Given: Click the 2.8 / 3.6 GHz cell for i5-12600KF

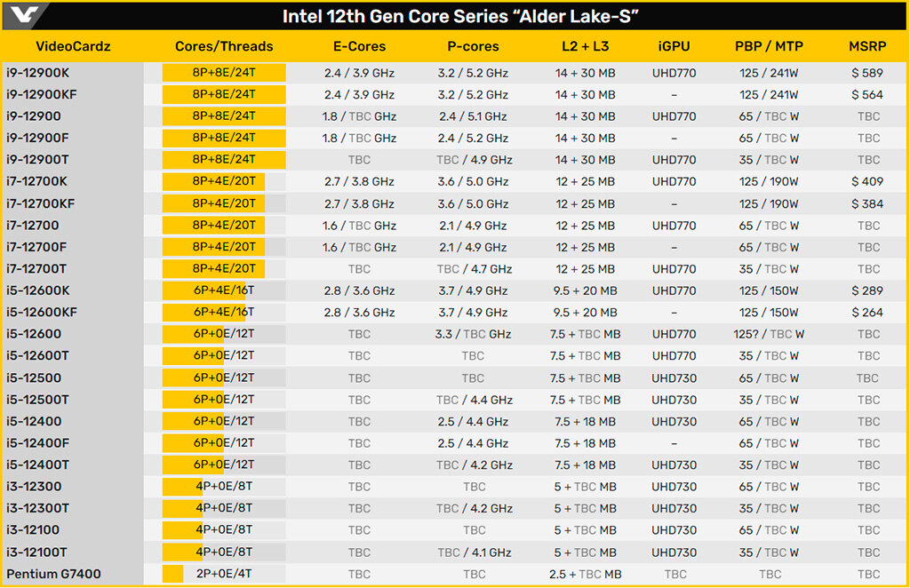Looking at the screenshot, I should coord(359,313).
